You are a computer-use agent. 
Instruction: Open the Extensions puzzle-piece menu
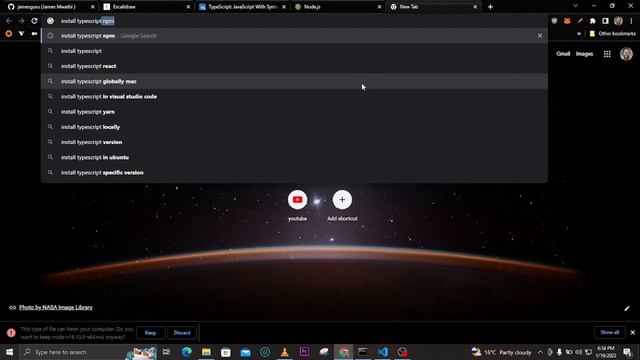coord(593,21)
